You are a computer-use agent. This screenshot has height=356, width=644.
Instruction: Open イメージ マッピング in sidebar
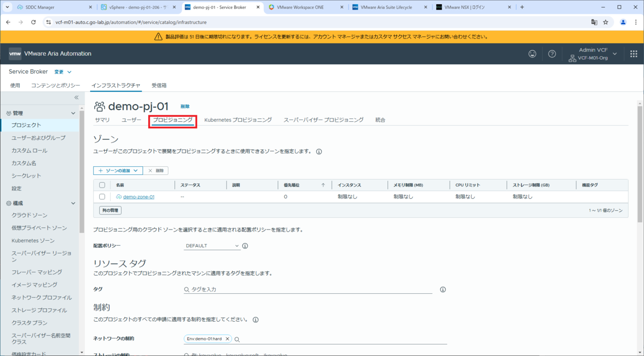click(34, 285)
